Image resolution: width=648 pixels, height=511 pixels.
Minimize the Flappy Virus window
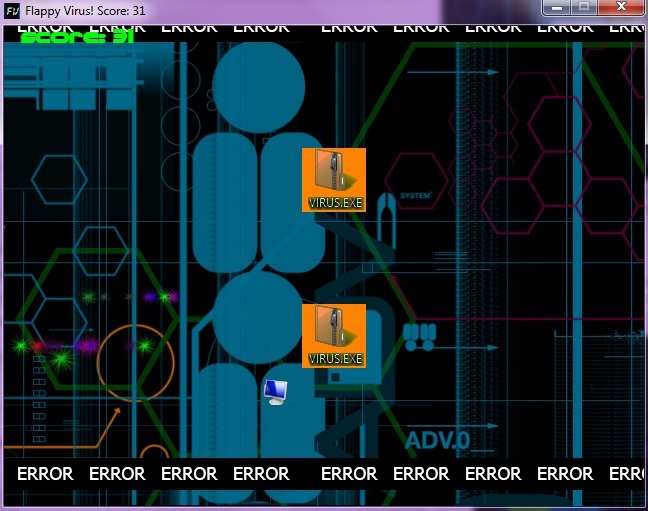[x=556, y=7]
